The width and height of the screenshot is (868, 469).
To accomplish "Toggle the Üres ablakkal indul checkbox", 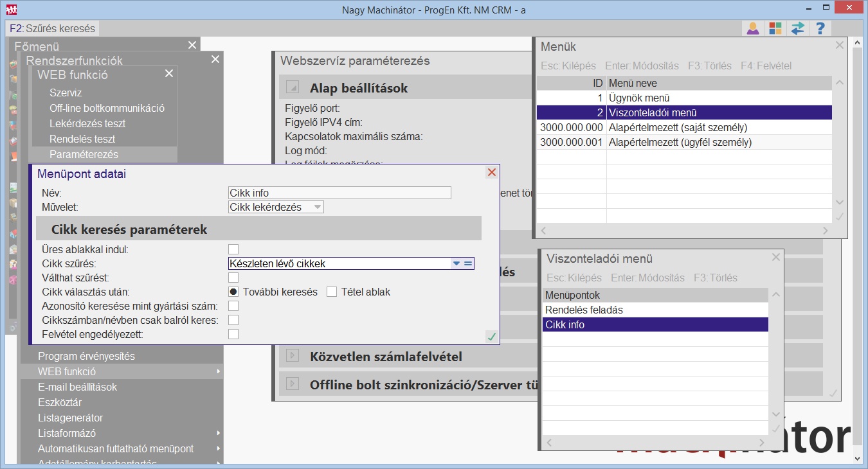I will click(x=233, y=249).
